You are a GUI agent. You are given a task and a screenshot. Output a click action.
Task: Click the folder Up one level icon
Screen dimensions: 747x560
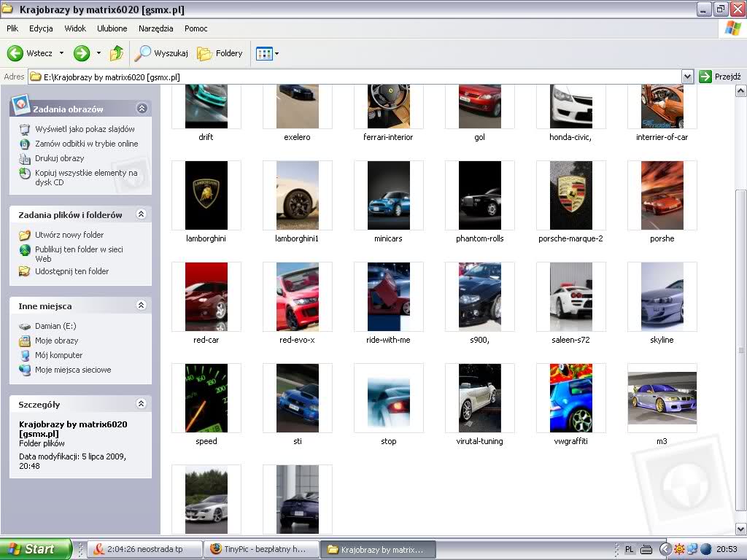(x=117, y=53)
